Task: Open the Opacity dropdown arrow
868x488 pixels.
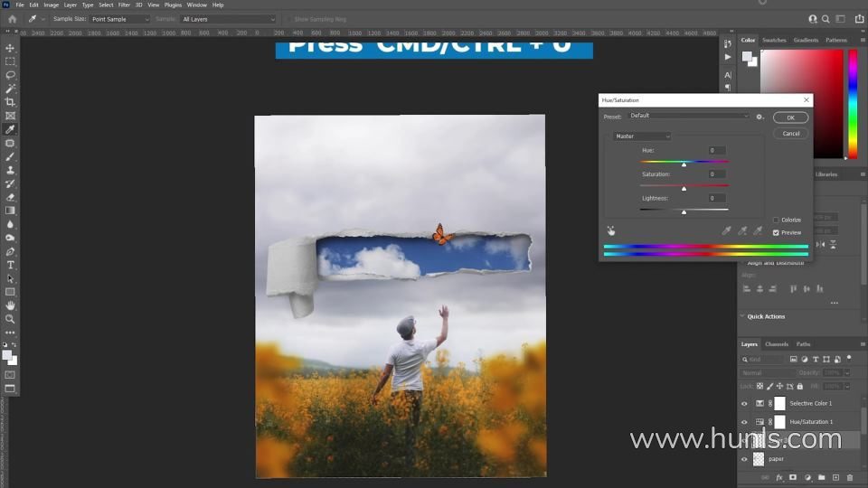Action: point(847,373)
